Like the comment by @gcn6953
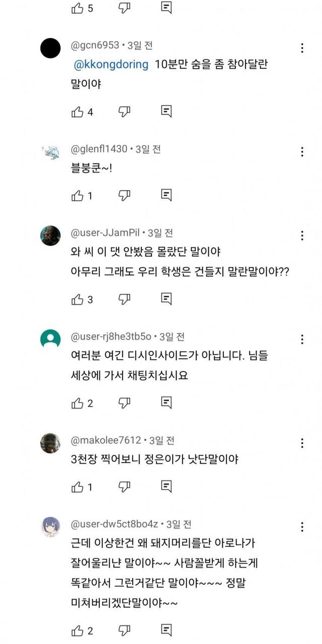 (77, 112)
